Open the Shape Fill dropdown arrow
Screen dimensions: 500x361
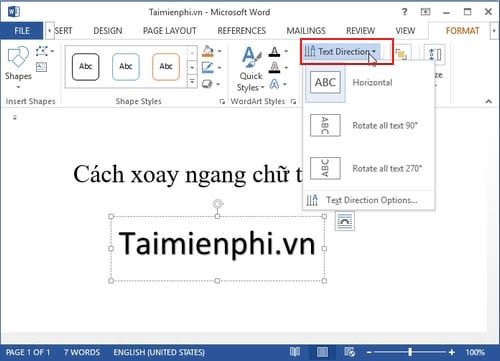click(x=219, y=51)
